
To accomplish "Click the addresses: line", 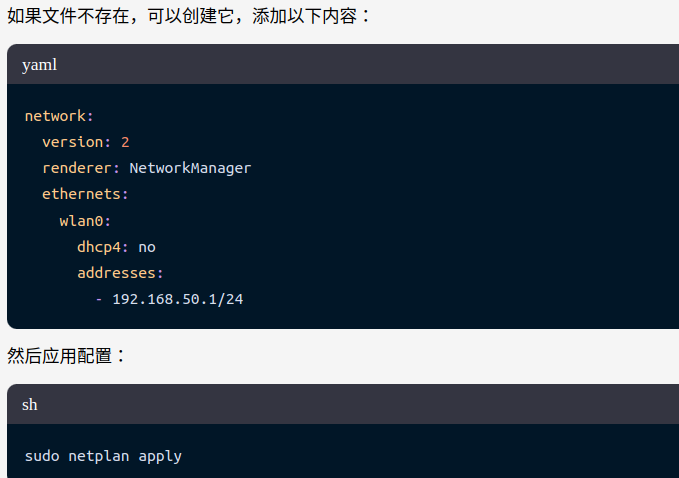I will pos(120,272).
